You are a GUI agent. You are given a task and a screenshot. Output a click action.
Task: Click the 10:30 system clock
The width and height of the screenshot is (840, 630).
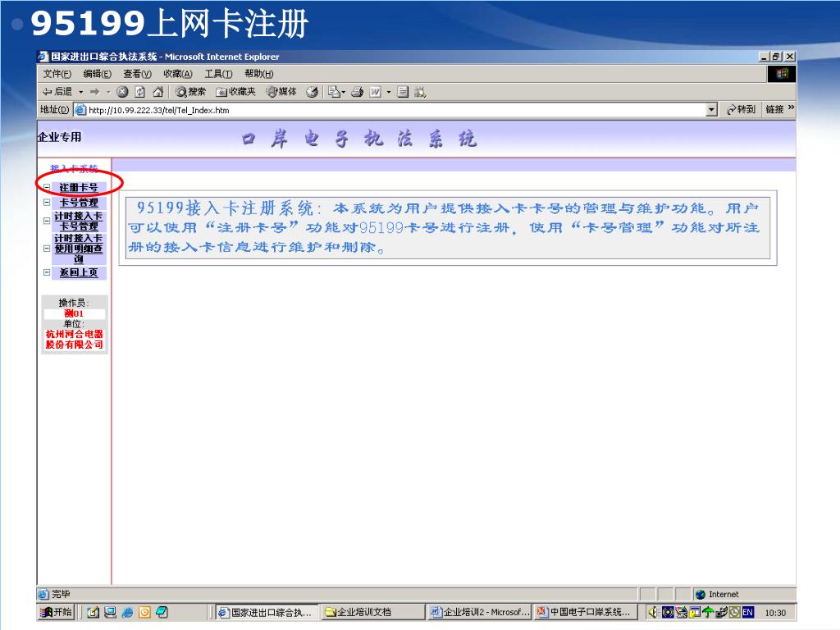pos(774,612)
